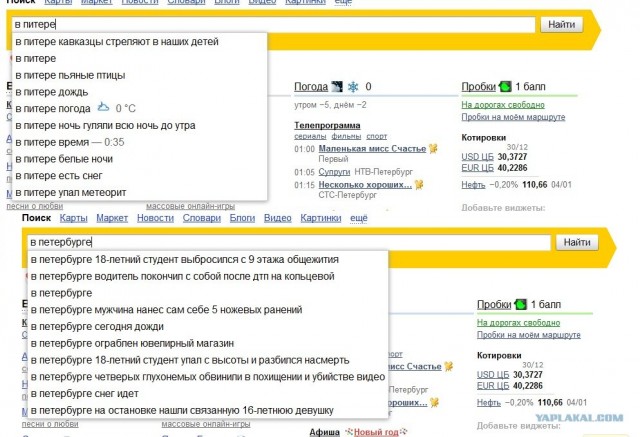Select suggestion 'студент упал с высоты и разбился'
The width and height of the screenshot is (640, 437).
pos(208,360)
